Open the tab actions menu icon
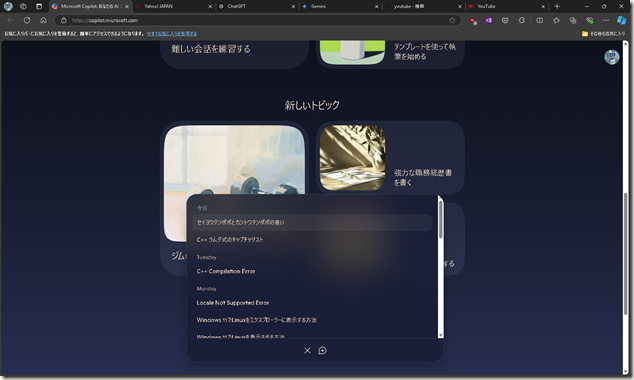This screenshot has height=380, width=634. (x=39, y=6)
